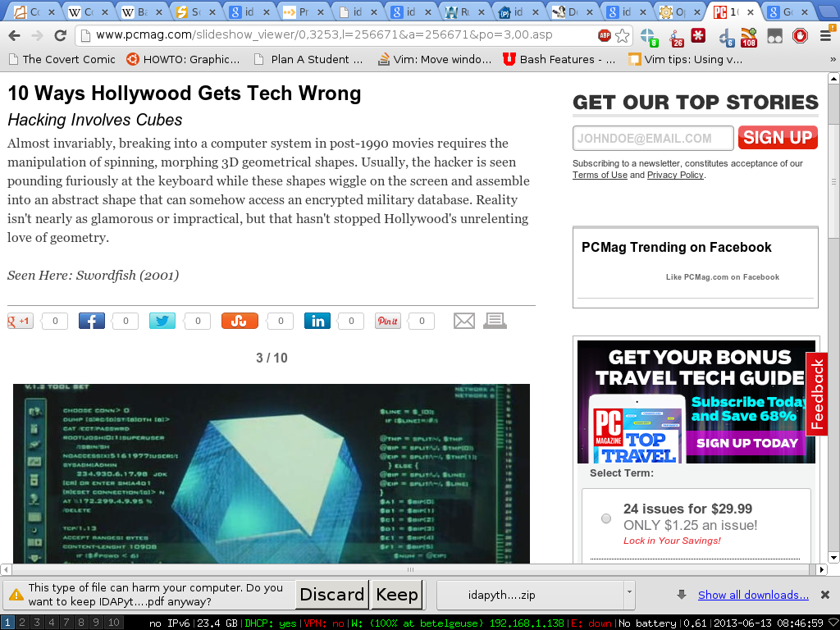This screenshot has width=840, height=630.
Task: Open the HOWTO: Graphic... bookmark
Action: click(183, 59)
